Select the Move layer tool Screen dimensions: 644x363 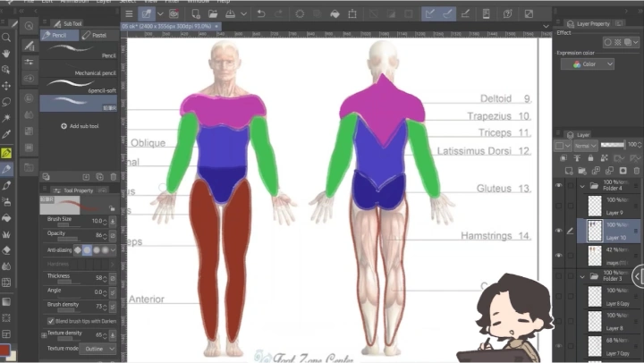click(6, 86)
